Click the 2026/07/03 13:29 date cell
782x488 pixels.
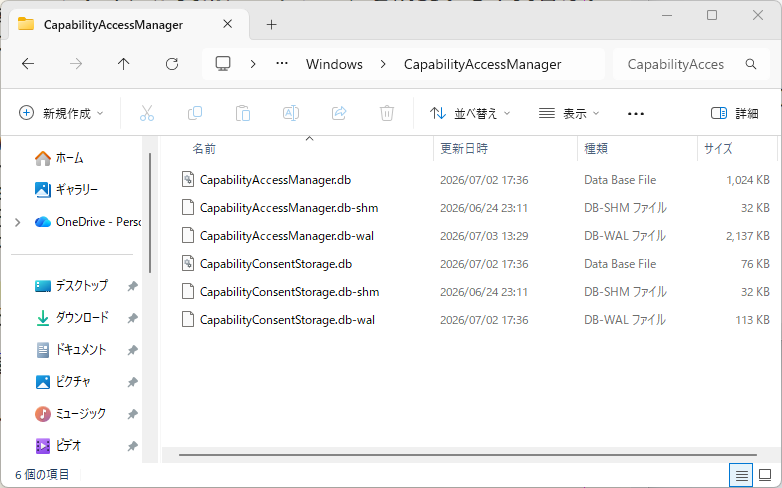tap(484, 236)
